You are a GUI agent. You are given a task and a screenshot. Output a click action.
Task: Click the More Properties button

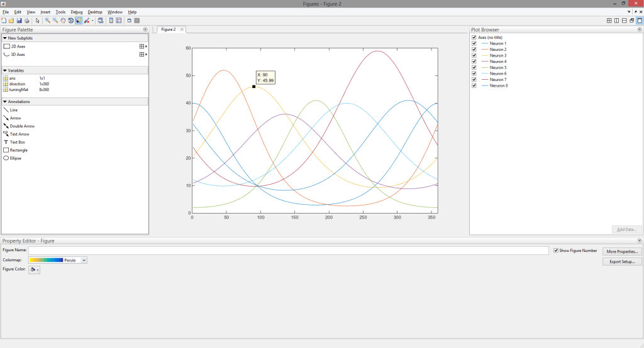click(621, 251)
